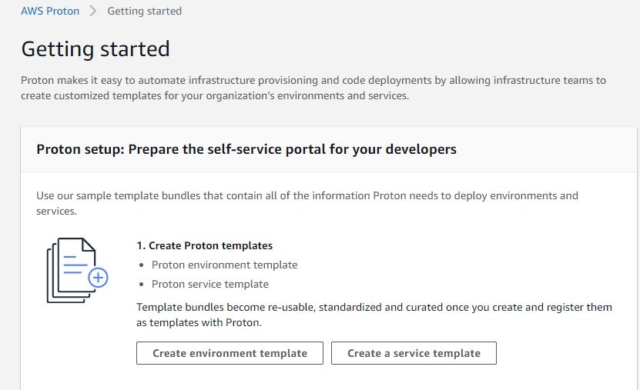The width and height of the screenshot is (640, 390).
Task: Click the large Getting started page heading
Action: [x=96, y=49]
